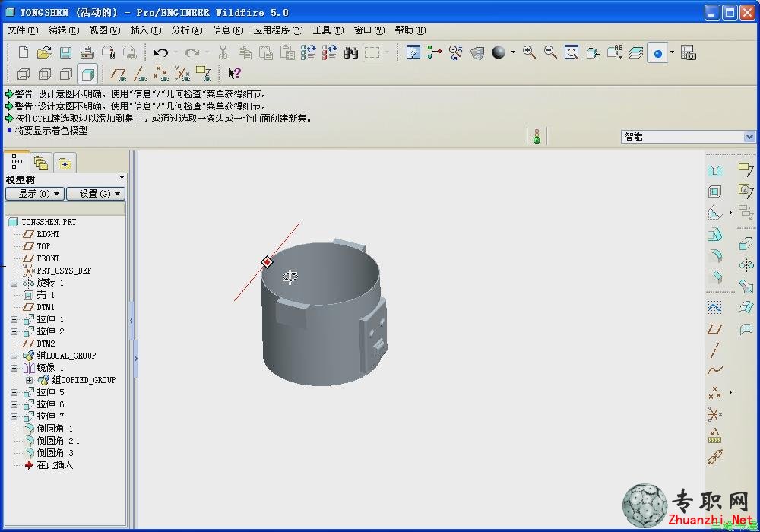Click the Datum Axis tool icon
The height and width of the screenshot is (532, 760).
point(715,350)
